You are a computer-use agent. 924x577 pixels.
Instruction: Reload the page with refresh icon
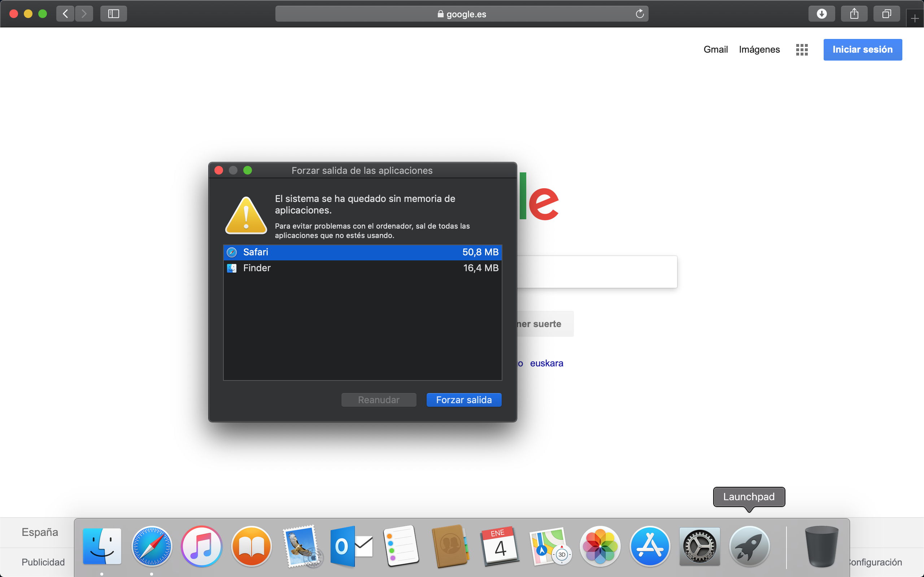coord(640,14)
